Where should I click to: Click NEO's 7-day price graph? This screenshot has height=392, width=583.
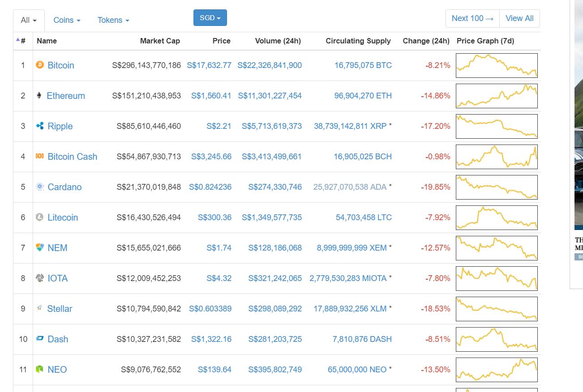pos(497,370)
